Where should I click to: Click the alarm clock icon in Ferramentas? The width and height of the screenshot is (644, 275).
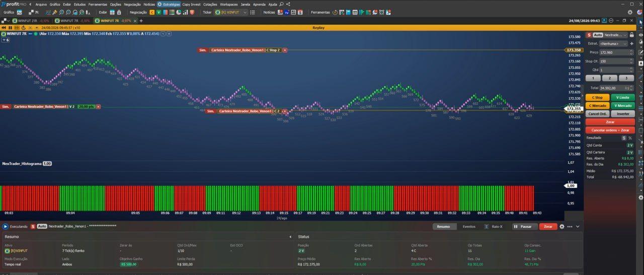coord(381,12)
